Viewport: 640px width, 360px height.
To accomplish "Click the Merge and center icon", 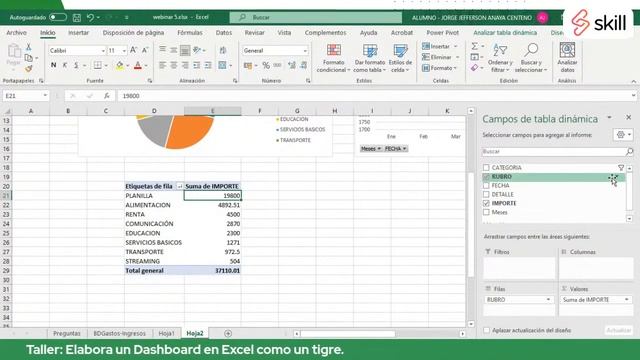I will (x=222, y=65).
